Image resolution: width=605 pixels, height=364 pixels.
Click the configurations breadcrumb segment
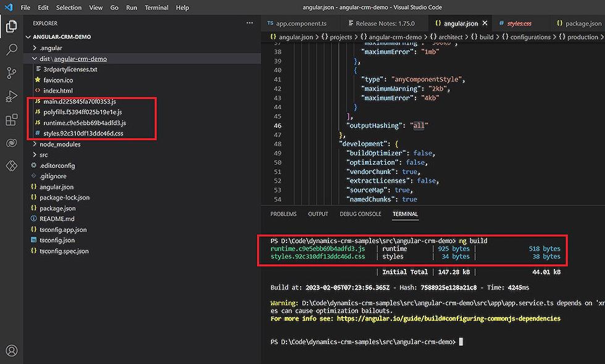pyautogui.click(x=530, y=37)
